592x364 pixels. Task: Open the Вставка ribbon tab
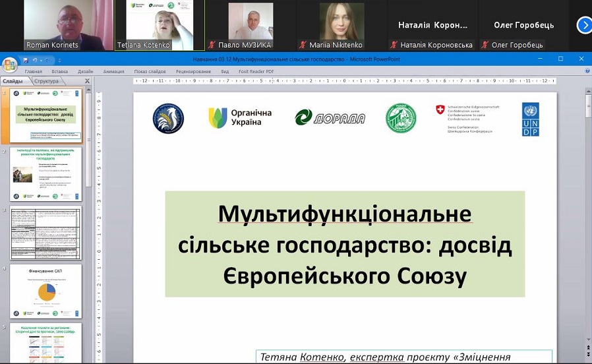pos(59,71)
